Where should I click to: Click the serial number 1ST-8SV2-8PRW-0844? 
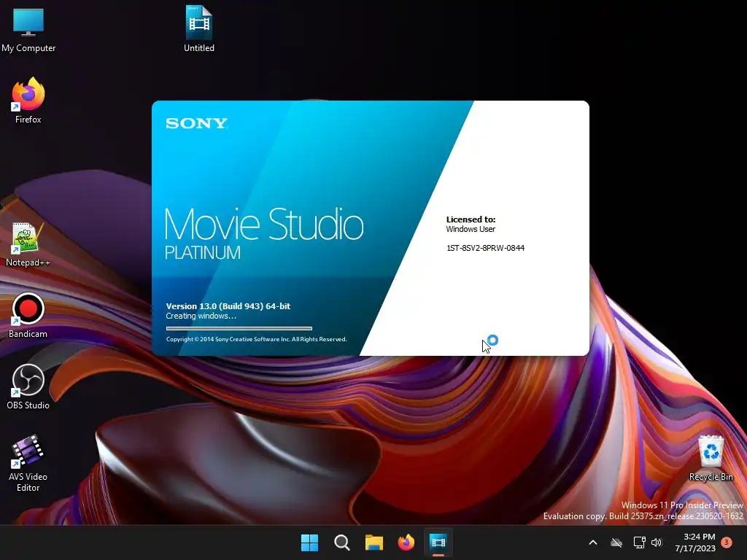[x=485, y=248]
